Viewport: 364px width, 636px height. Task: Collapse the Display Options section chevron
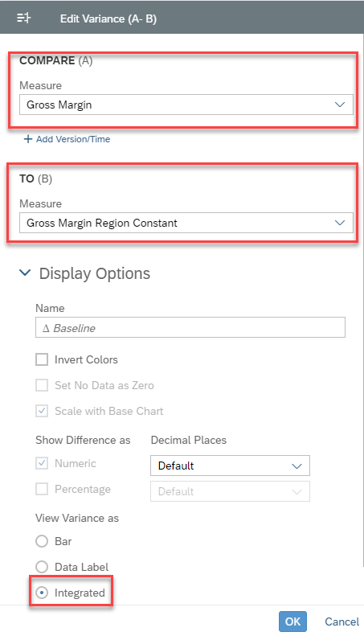pos(25,273)
